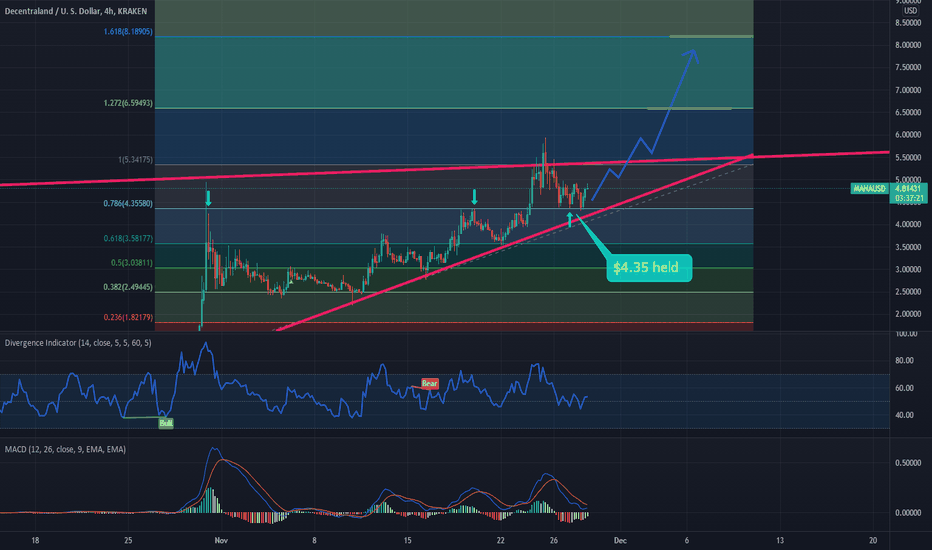This screenshot has height=550, width=932.
Task: Click the 8.00000 price axis label
Action: 908,45
